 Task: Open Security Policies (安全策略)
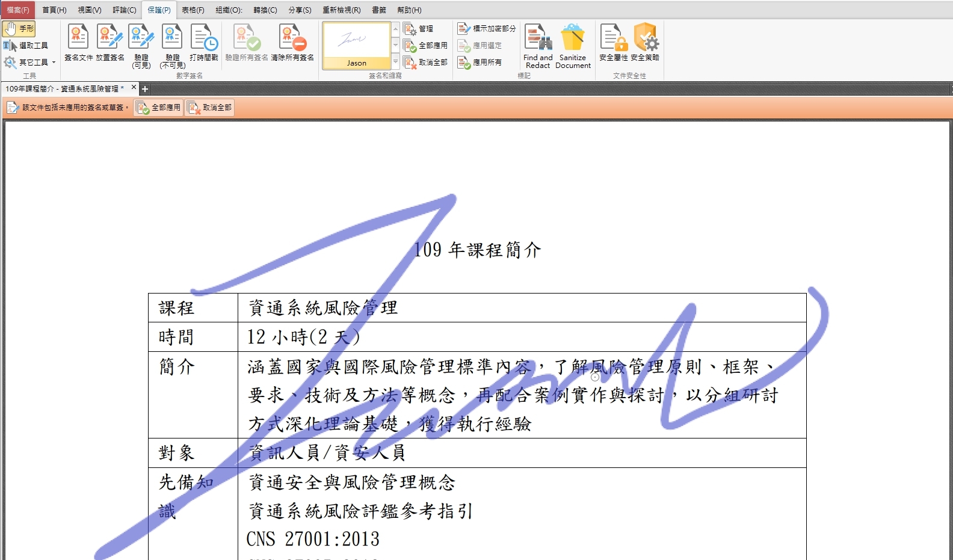(x=645, y=42)
